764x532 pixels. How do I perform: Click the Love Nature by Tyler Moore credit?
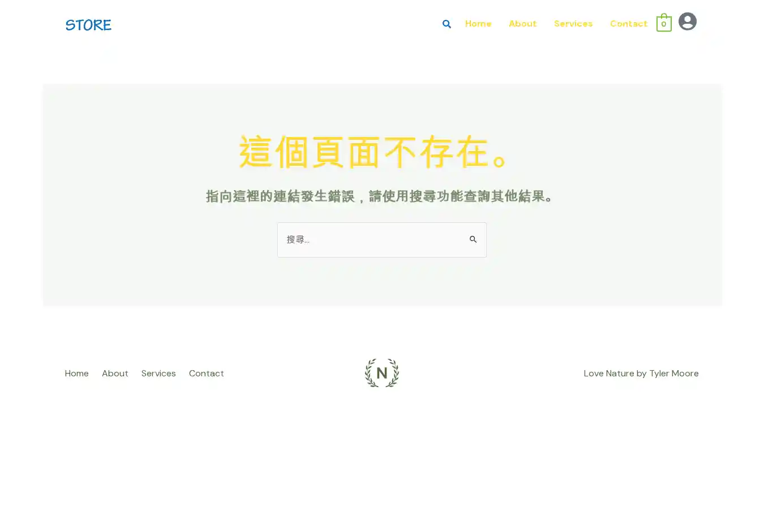pos(641,374)
